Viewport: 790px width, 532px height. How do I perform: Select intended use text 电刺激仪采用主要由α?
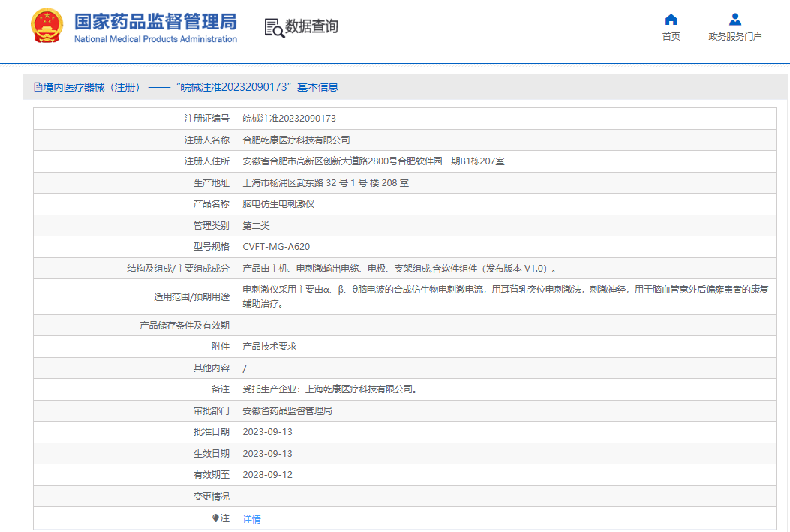coord(506,296)
